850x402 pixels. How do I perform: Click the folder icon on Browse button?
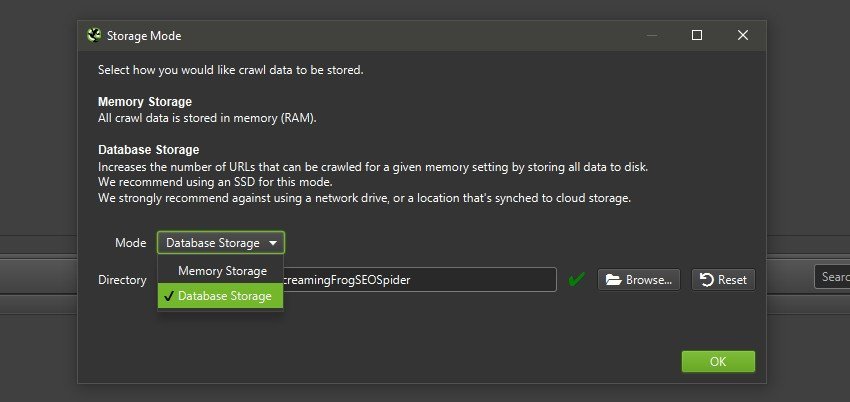613,280
